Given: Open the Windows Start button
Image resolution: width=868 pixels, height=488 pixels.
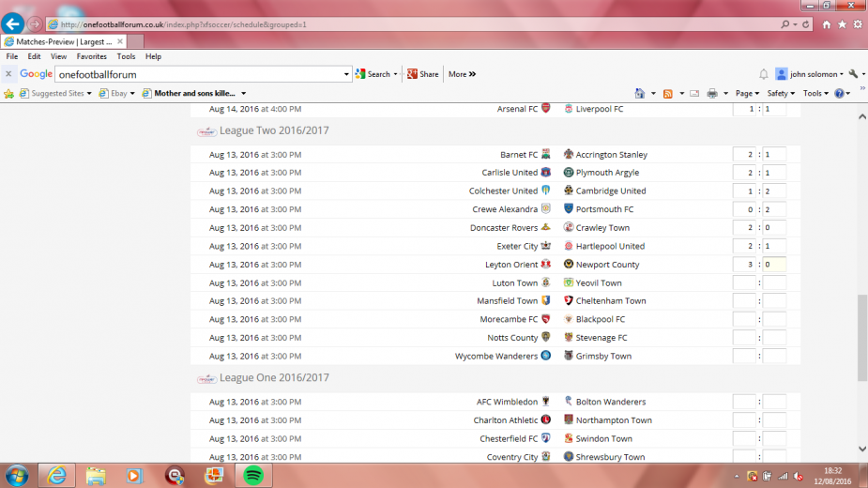Looking at the screenshot, I should tap(17, 476).
